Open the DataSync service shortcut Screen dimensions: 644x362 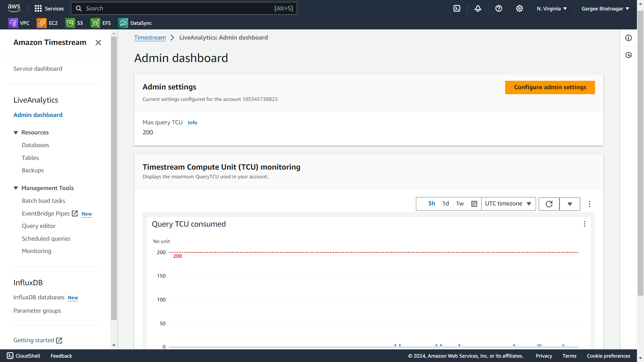[x=135, y=23]
